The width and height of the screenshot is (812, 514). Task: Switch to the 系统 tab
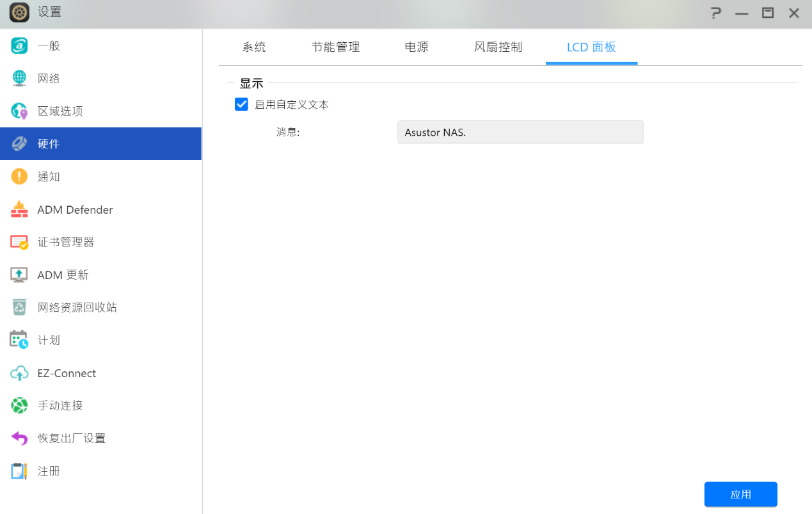click(x=254, y=47)
